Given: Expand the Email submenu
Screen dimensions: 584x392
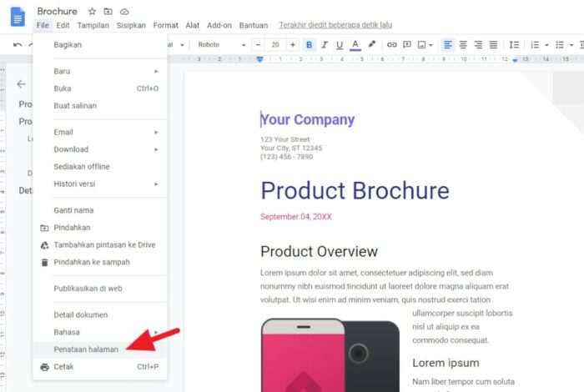Looking at the screenshot, I should tap(100, 132).
